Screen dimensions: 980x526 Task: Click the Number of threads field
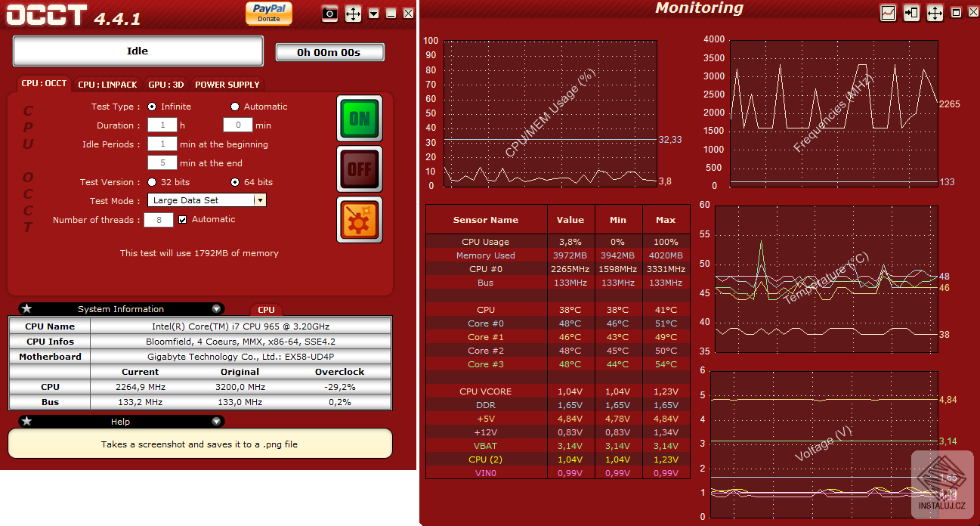(x=159, y=220)
